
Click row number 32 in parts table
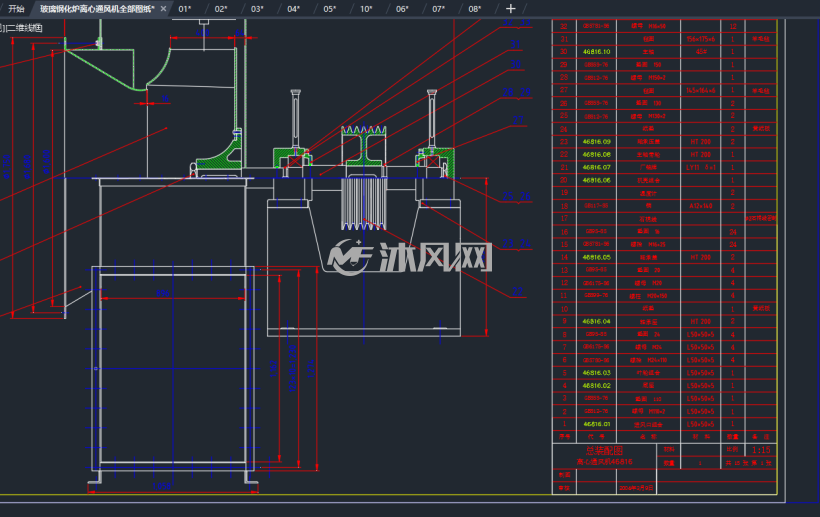(x=564, y=26)
